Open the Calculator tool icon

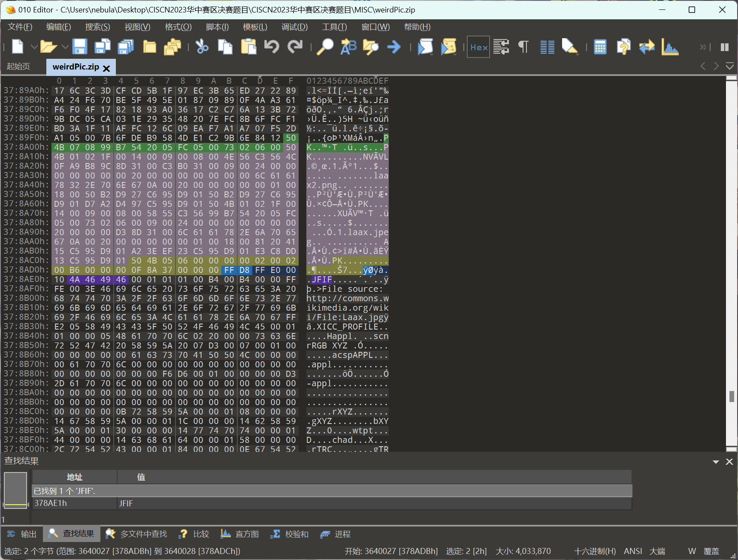click(600, 46)
